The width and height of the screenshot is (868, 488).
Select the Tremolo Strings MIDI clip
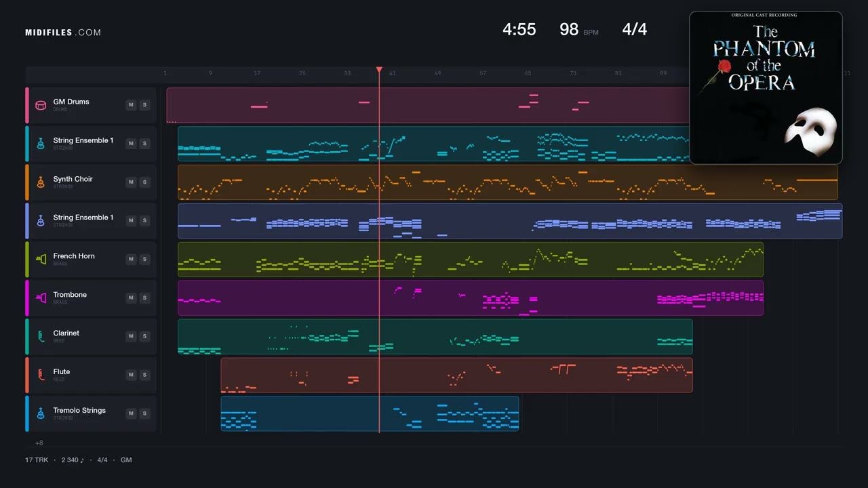[x=370, y=414]
